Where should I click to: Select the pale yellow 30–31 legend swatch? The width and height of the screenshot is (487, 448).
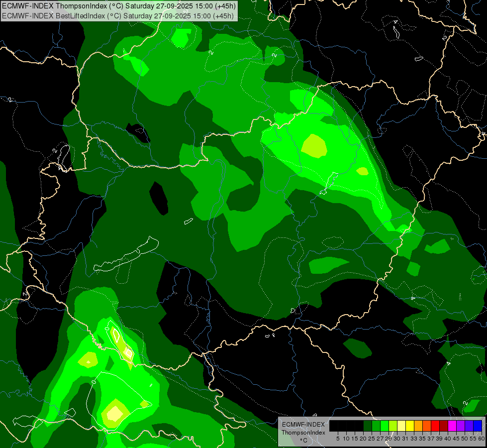pyautogui.click(x=401, y=426)
